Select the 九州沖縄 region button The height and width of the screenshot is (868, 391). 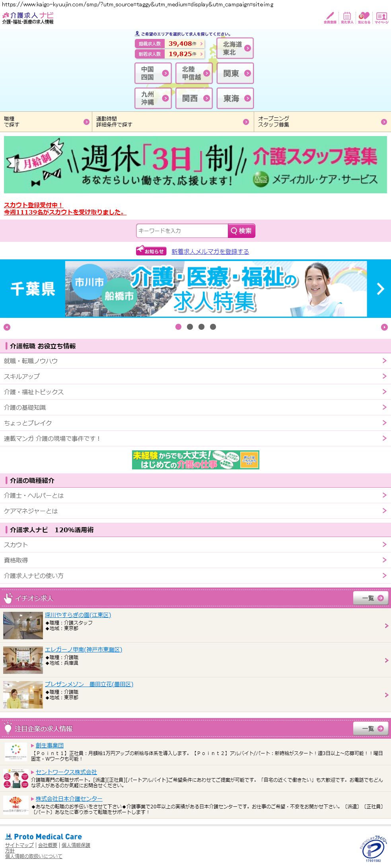tap(153, 98)
